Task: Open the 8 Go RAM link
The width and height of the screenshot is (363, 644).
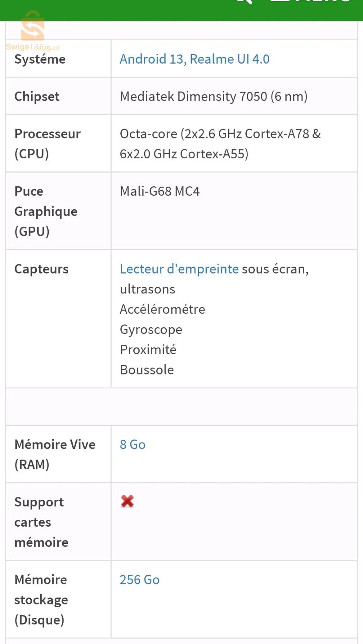Action: 133,444
